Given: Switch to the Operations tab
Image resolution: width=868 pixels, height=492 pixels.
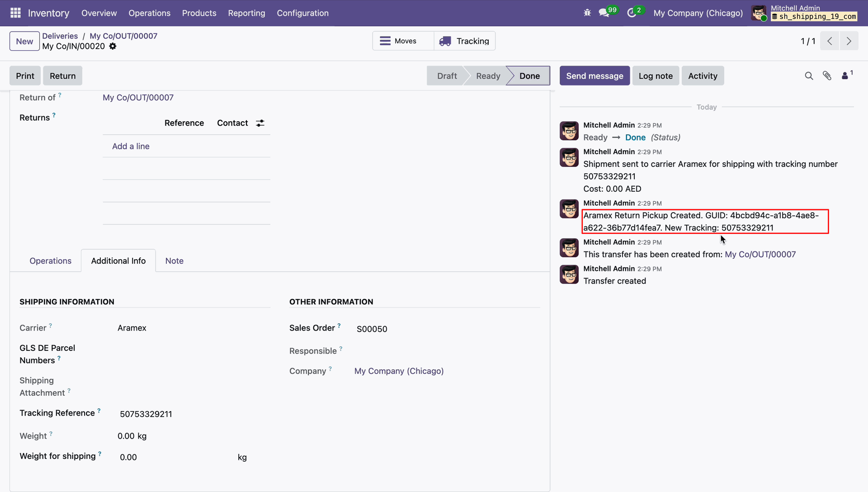Looking at the screenshot, I should 50,261.
